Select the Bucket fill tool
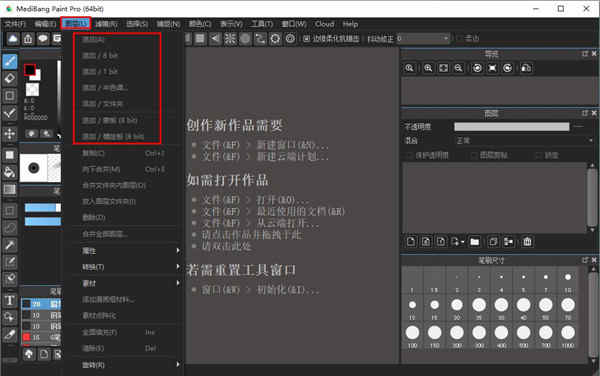The width and height of the screenshot is (600, 376). point(10,173)
